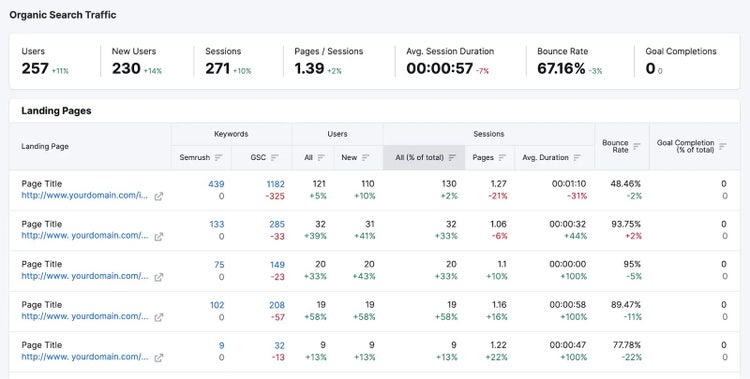Screen dimensions: 750x379
Task: Click GSC keyword count 208
Action: click(277, 305)
